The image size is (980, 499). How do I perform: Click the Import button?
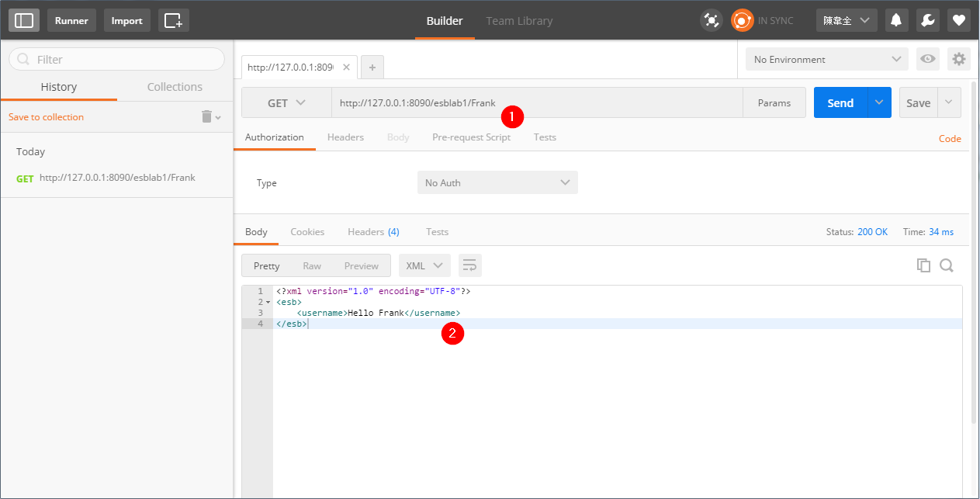pyautogui.click(x=126, y=20)
